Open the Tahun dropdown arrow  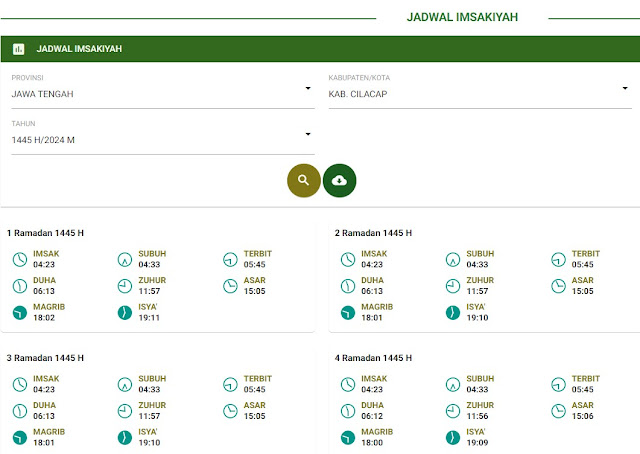pos(308,134)
